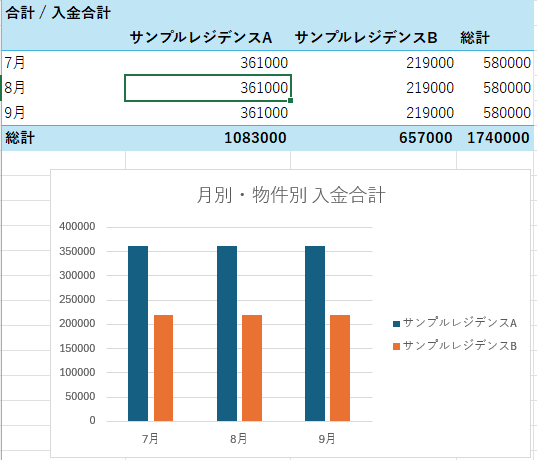Select the 8月 orange bar for サンプルレジデンスB
This screenshot has width=537, height=460.
point(252,368)
